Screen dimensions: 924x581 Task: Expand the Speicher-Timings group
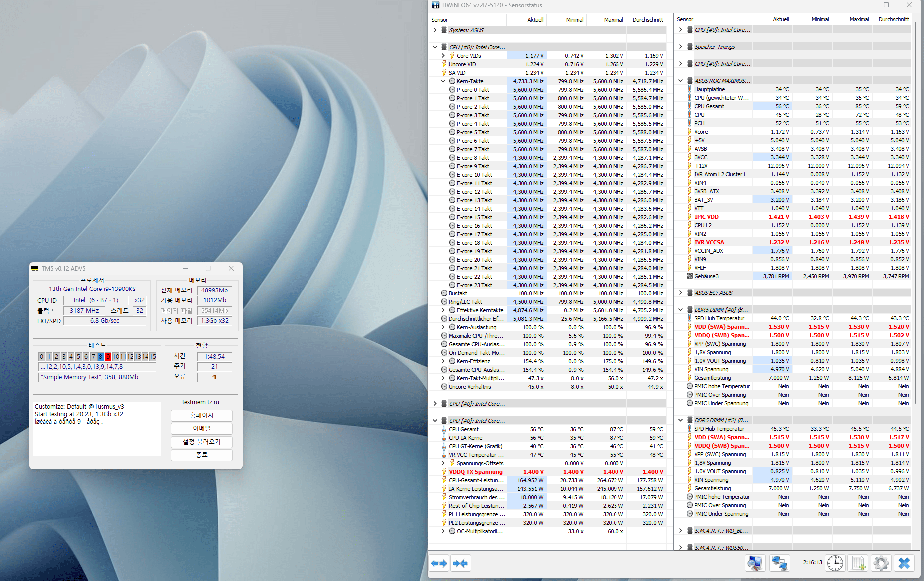[x=680, y=47]
